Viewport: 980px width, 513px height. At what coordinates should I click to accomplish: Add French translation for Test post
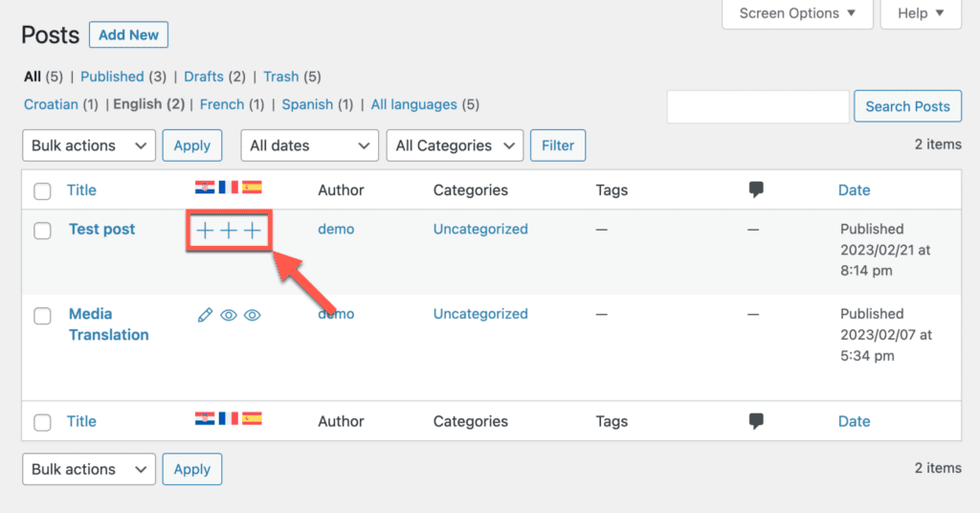[x=229, y=231]
